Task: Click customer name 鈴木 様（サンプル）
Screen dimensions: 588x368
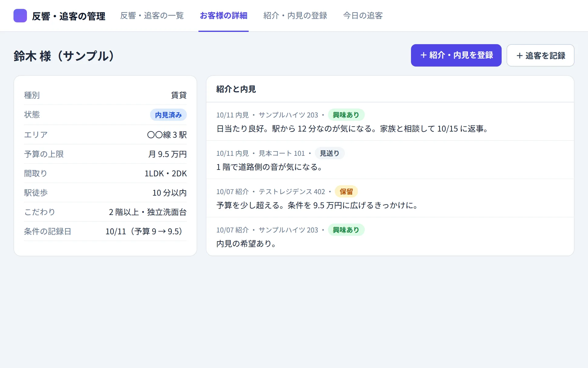Action: [x=64, y=56]
